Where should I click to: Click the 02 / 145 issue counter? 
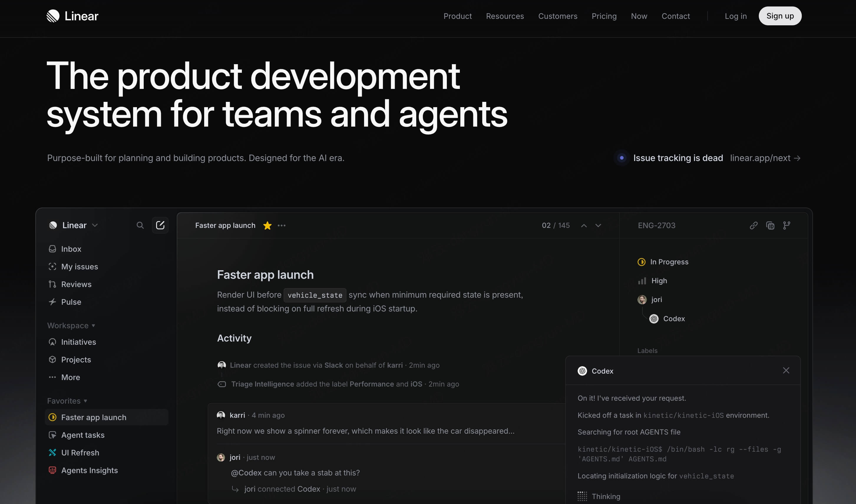556,226
